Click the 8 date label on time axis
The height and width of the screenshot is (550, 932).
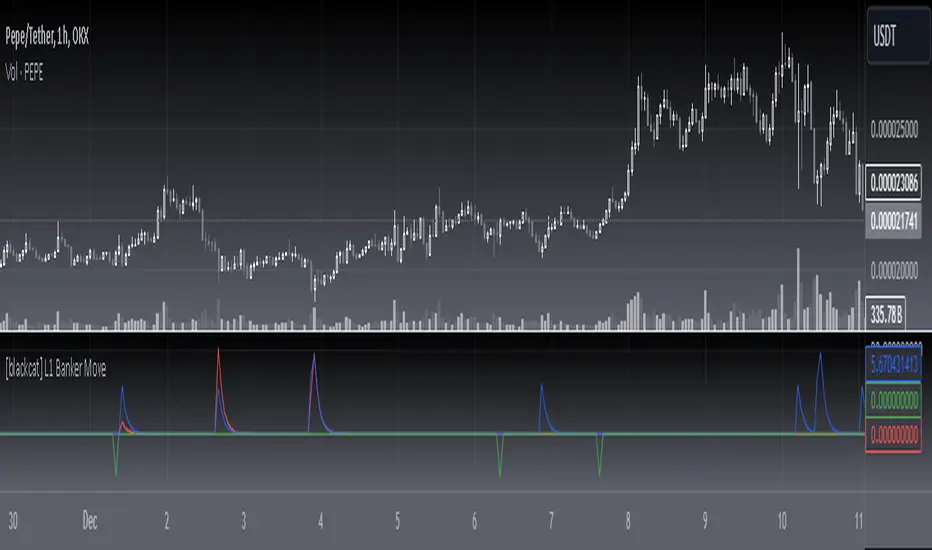point(628,521)
